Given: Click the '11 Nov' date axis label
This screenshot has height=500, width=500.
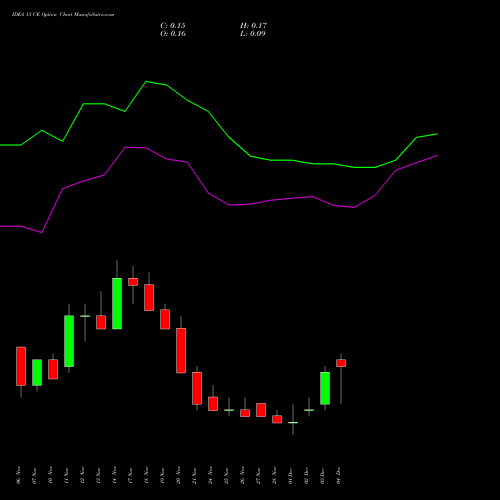Looking at the screenshot, I should [x=66, y=475].
